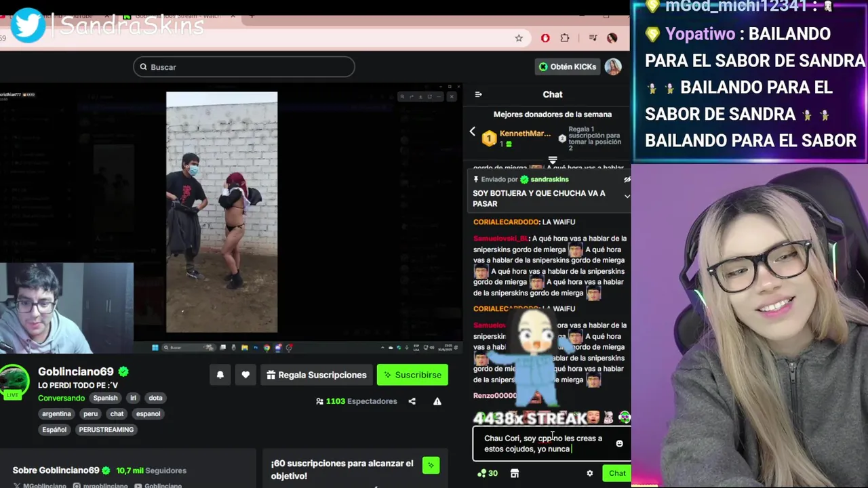Click the green subscription goal icon
Screen dimensions: 868x488
tap(431, 465)
